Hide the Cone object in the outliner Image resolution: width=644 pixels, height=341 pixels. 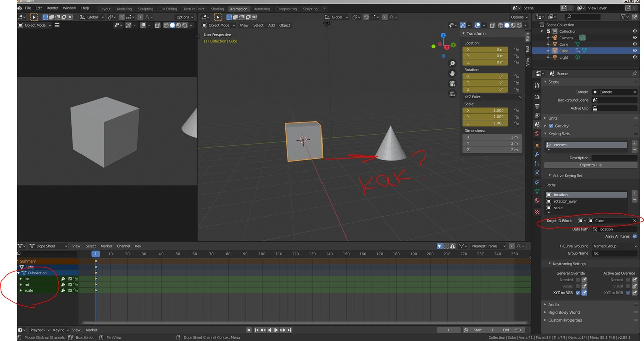click(x=635, y=44)
